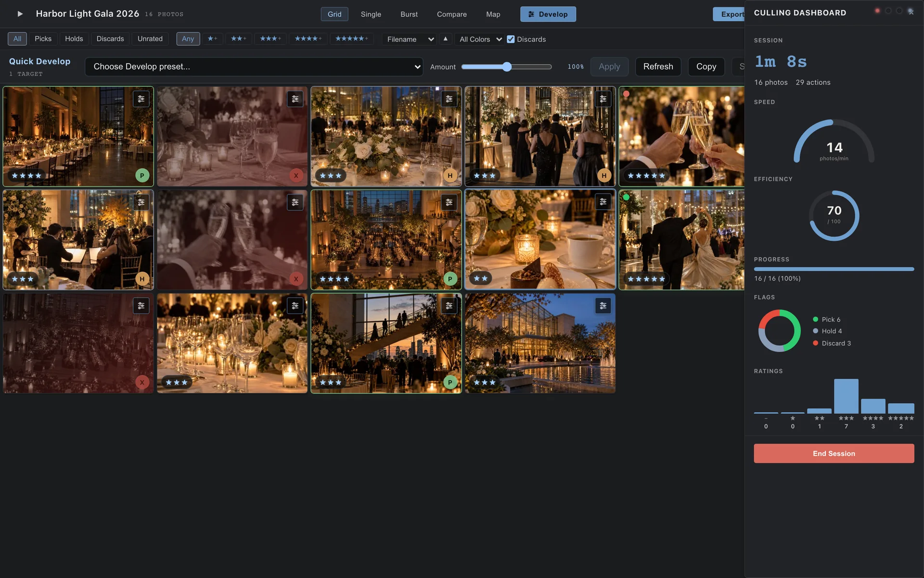The image size is (924, 578).
Task: Toggle the Discards visibility checkbox
Action: tap(511, 39)
